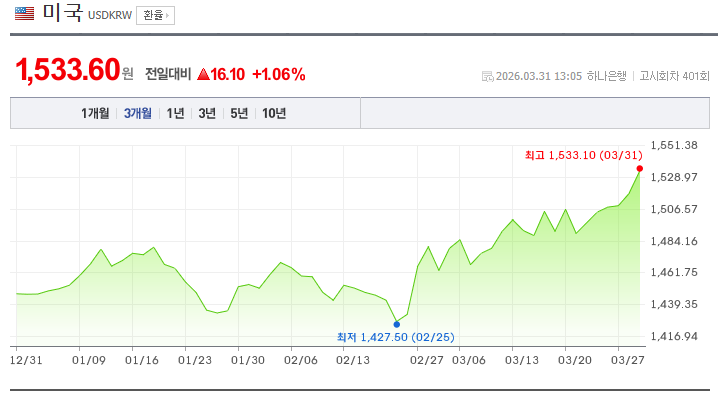Click the 02/06 x-axis date label

[301, 360]
